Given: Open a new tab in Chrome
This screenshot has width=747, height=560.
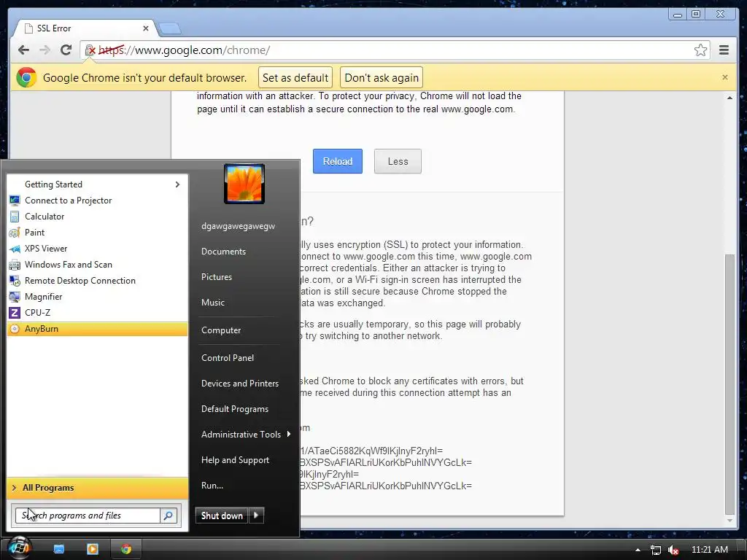Looking at the screenshot, I should (169, 28).
